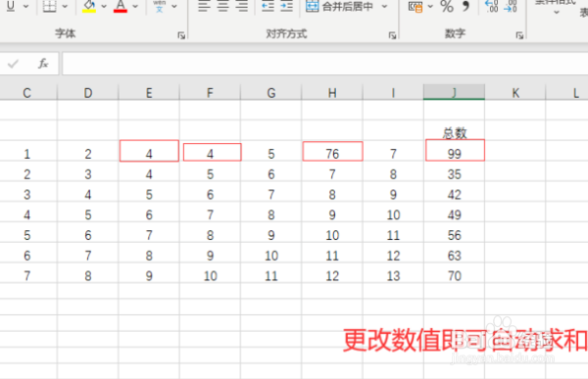Open insert function fx button
The width and height of the screenshot is (588, 379).
43,64
